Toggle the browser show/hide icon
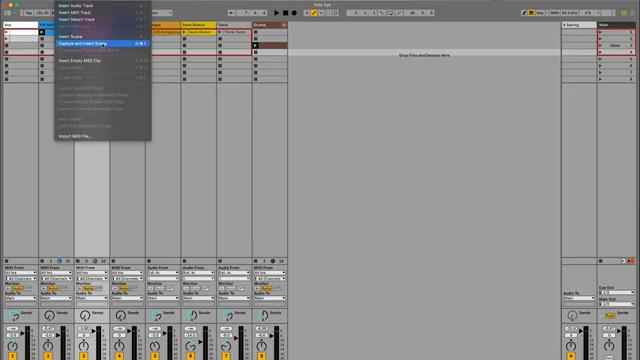 click(8, 13)
